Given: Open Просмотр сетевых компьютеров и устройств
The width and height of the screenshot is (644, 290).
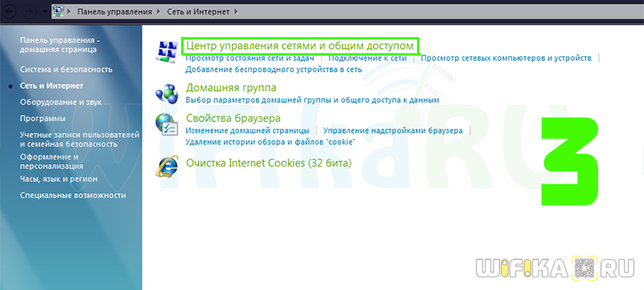Looking at the screenshot, I should [x=506, y=58].
